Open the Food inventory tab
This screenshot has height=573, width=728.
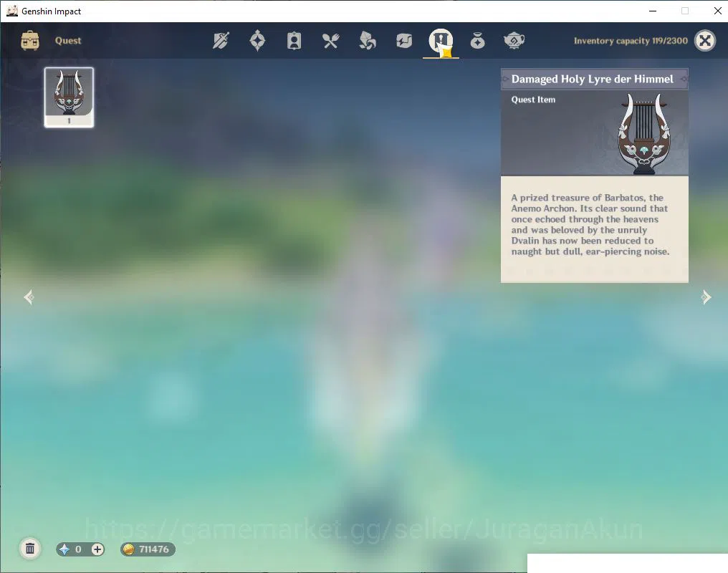330,41
